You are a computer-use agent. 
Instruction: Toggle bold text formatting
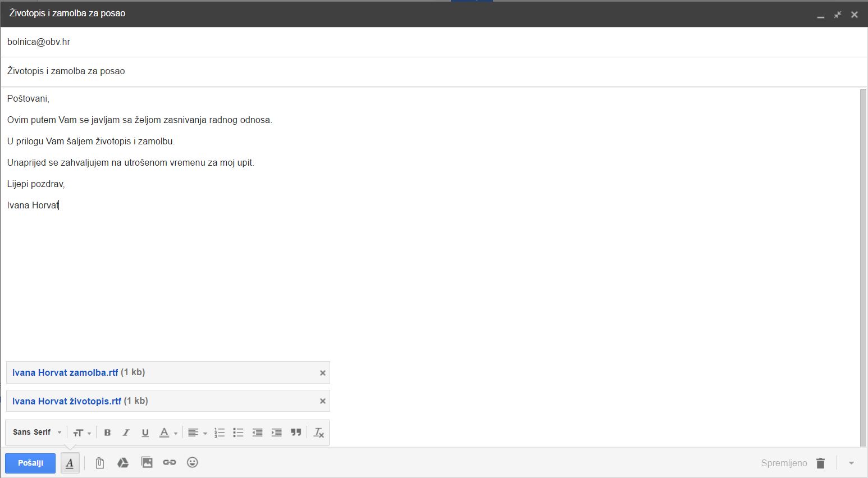pyautogui.click(x=107, y=433)
